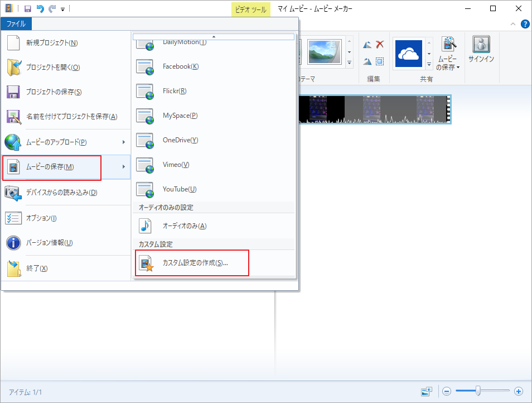Click the thumbnail size icon in status bar

[x=427, y=391]
